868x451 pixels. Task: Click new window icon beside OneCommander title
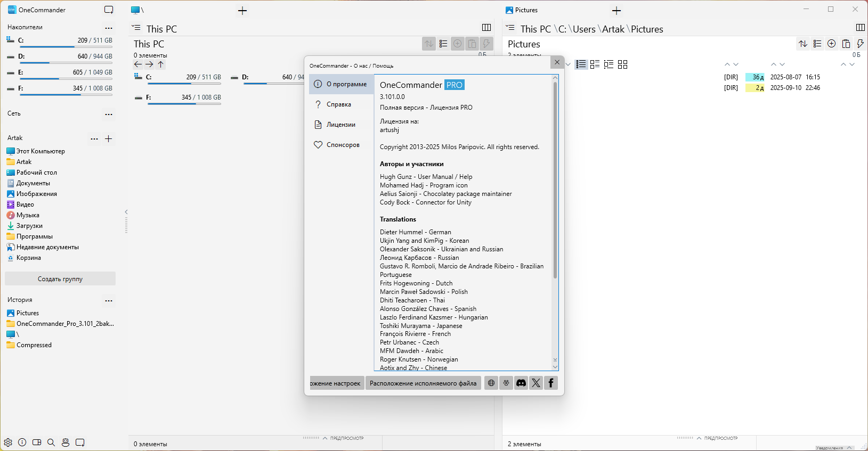[x=109, y=10]
